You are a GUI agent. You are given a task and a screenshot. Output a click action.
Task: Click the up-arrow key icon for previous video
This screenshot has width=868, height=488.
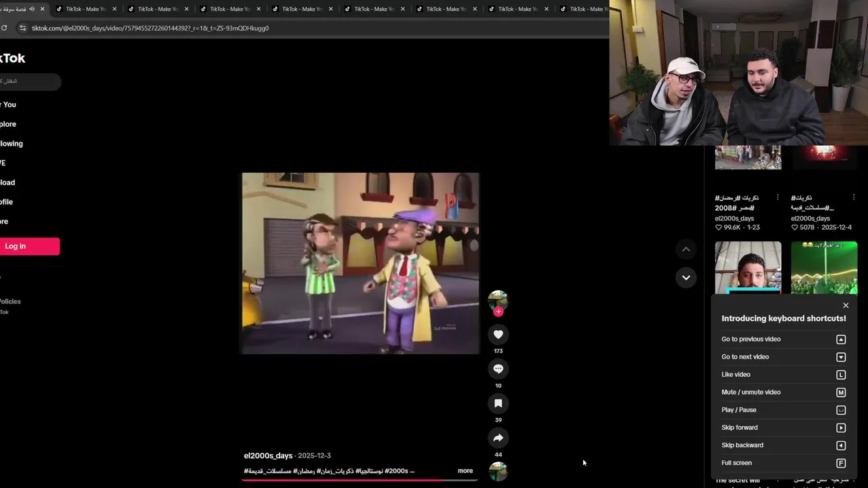pos(841,340)
